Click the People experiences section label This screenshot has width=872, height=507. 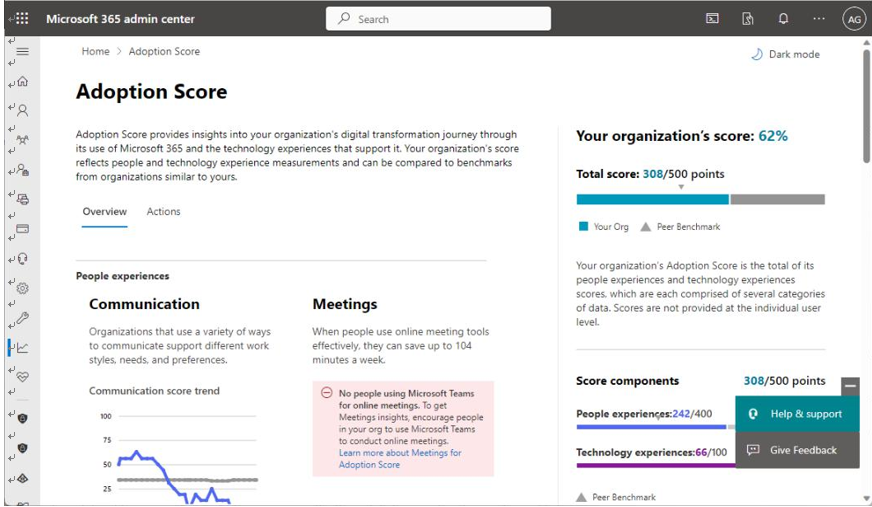(x=122, y=276)
